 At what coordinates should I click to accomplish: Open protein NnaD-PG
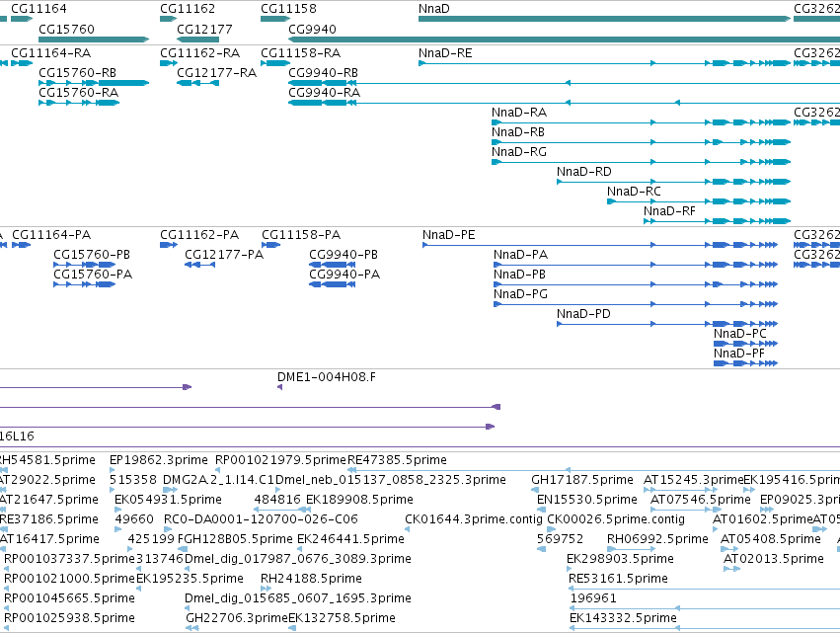tap(521, 294)
